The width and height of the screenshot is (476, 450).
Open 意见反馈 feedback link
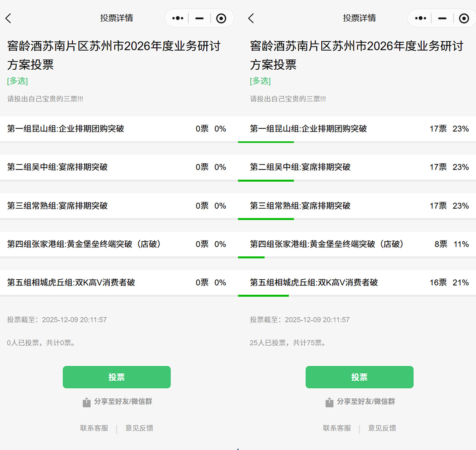[x=139, y=428]
